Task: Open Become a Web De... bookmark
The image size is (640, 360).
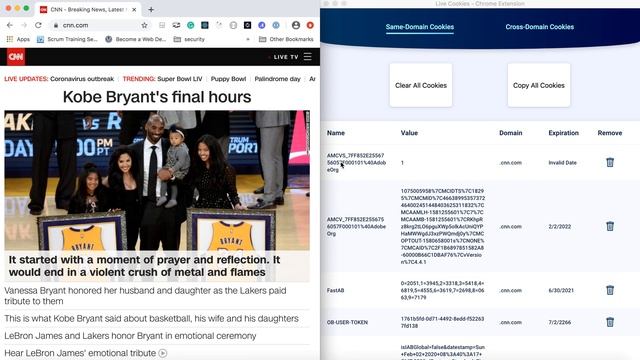Action: pyautogui.click(x=136, y=39)
